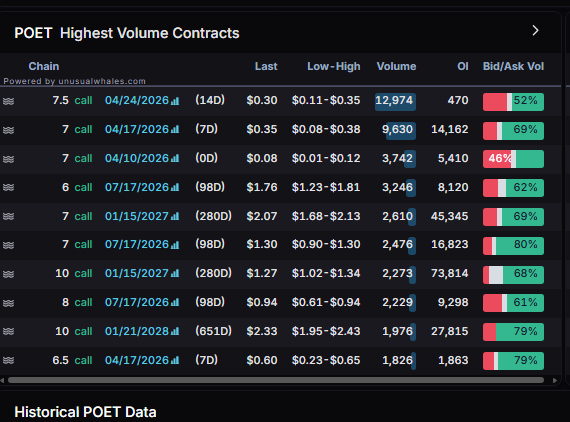Click the last price $2.07
The width and height of the screenshot is (570, 422).
(262, 216)
